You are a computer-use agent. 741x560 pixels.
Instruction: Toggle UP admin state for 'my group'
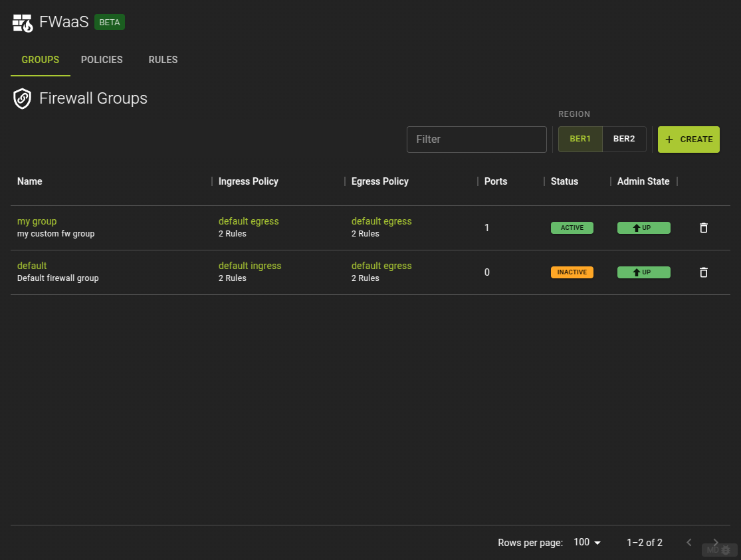coord(643,228)
